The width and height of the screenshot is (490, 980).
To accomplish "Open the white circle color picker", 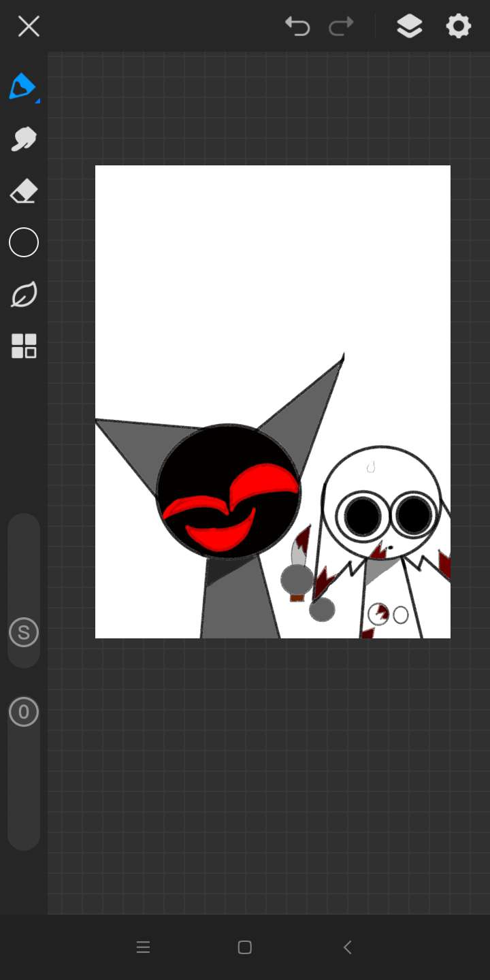I will pyautogui.click(x=24, y=242).
